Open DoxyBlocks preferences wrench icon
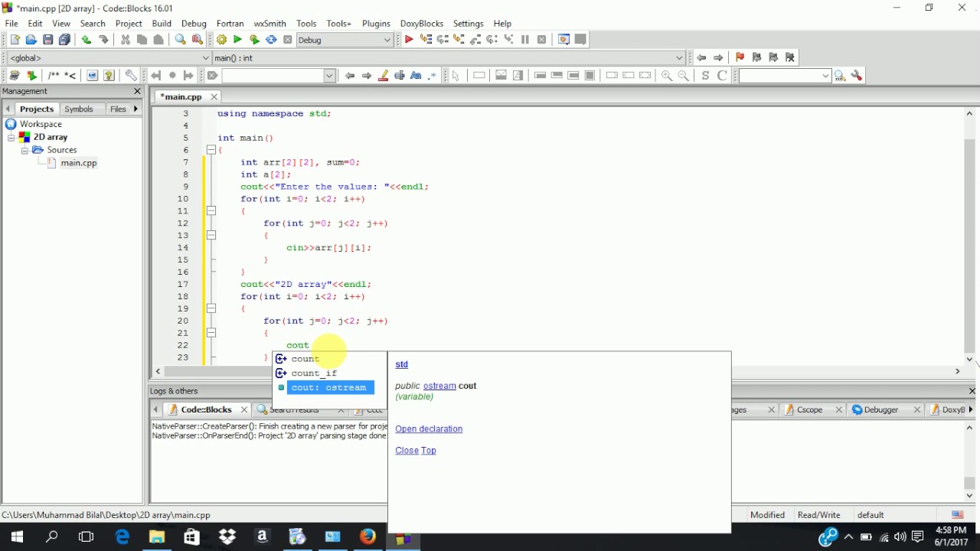 [x=131, y=76]
